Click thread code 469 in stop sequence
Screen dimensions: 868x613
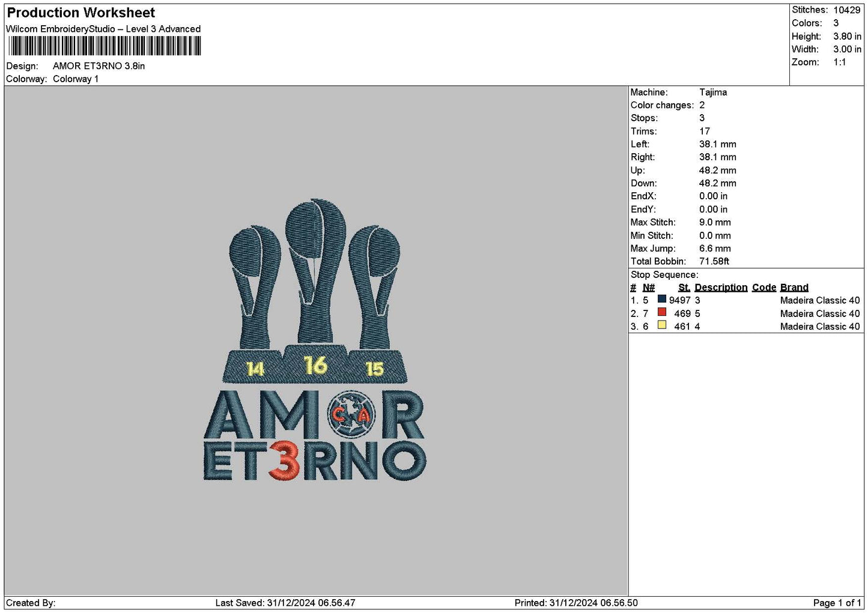pos(682,314)
